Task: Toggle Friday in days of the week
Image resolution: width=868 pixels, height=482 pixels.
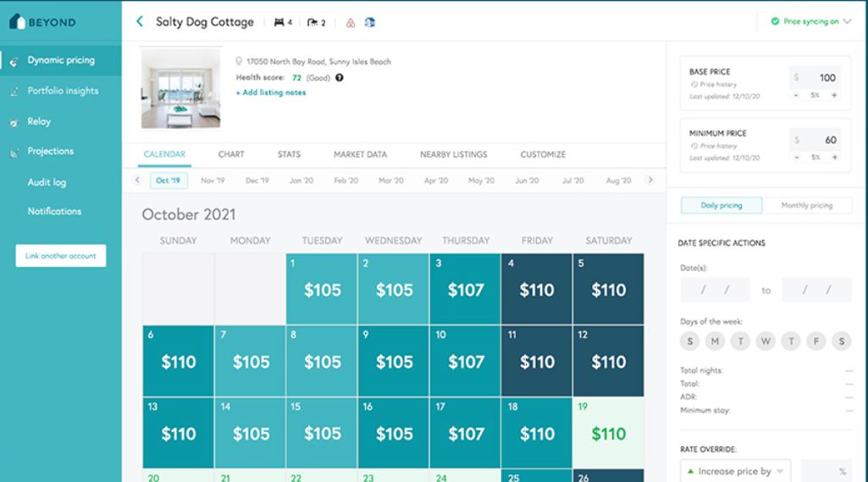Action: click(816, 341)
